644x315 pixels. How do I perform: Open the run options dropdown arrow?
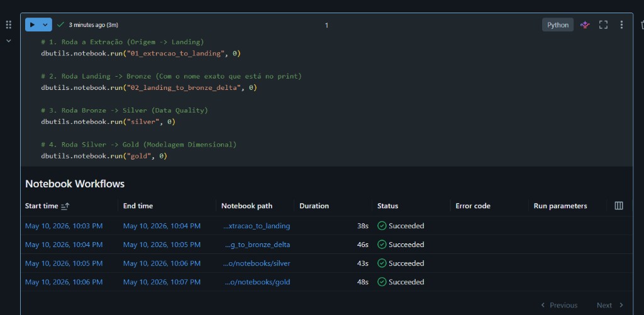pos(45,25)
